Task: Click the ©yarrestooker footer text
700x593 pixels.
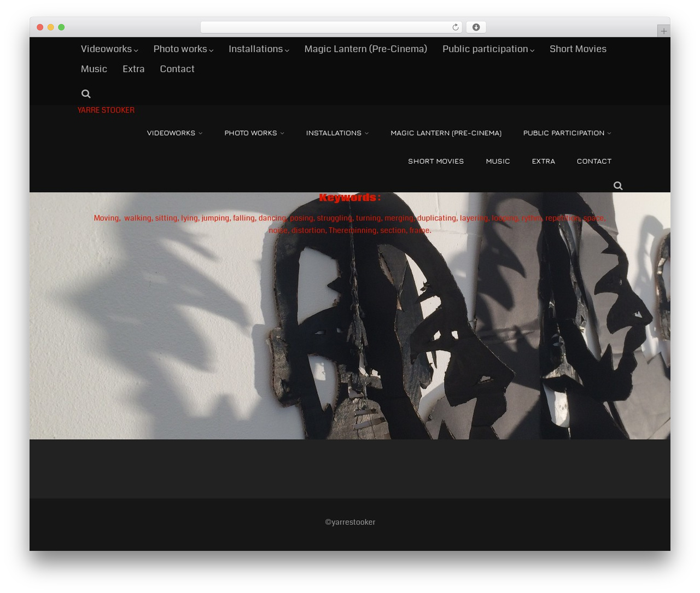Action: click(350, 522)
